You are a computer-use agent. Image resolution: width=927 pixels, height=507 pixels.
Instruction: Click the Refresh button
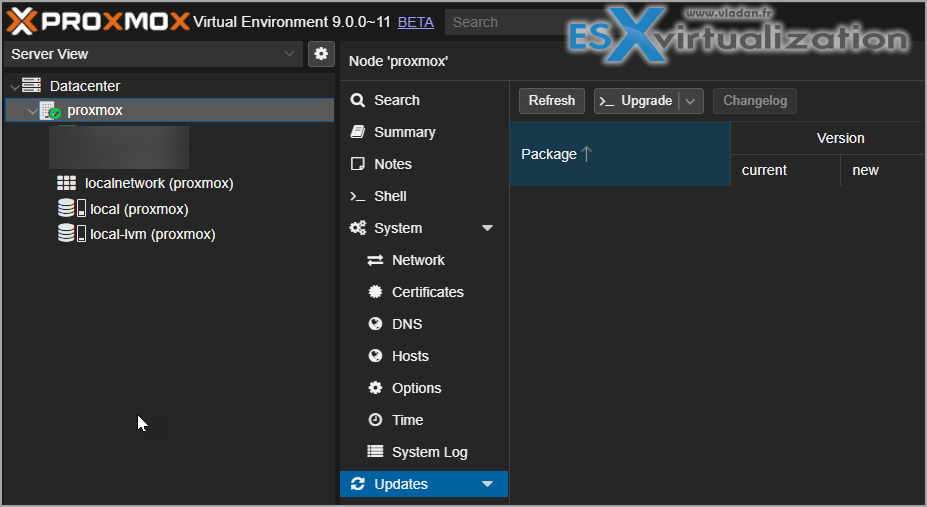click(552, 100)
